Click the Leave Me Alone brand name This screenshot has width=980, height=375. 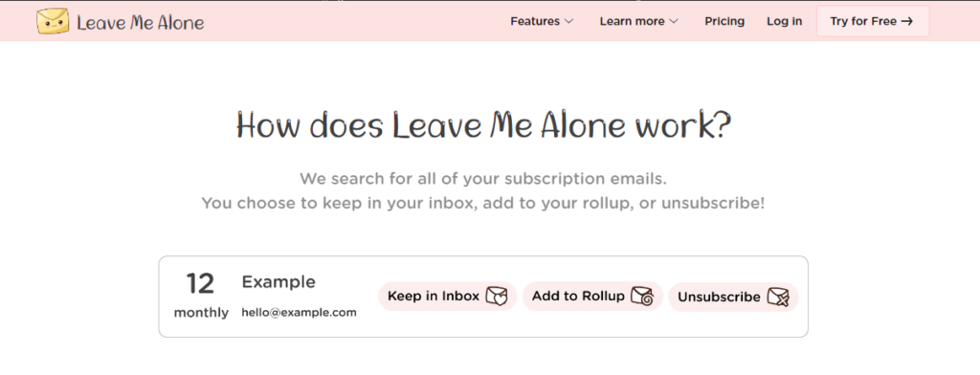tap(141, 23)
